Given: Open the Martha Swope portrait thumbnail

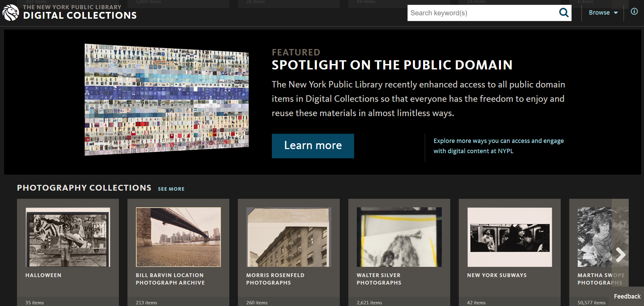Looking at the screenshot, I should pyautogui.click(x=595, y=237).
